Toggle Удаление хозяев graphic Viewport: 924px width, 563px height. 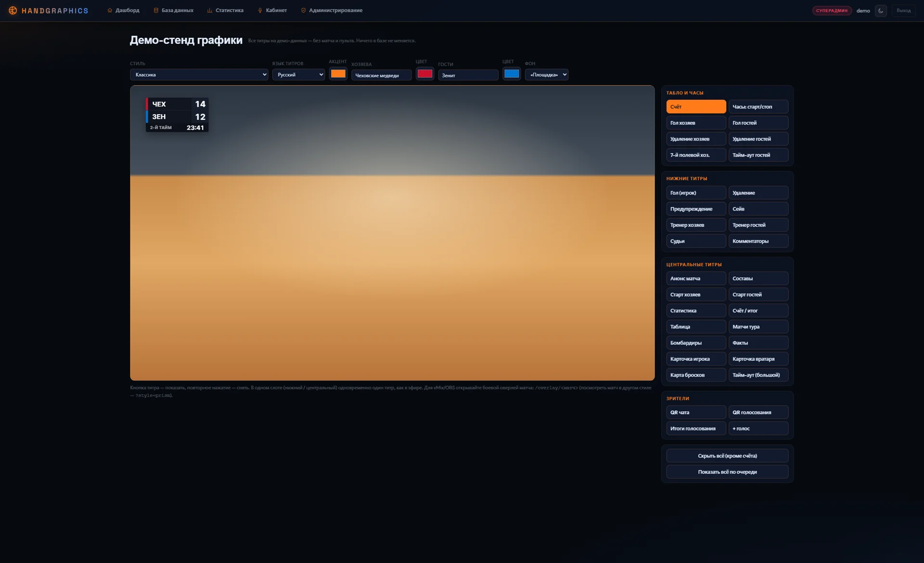[696, 139]
